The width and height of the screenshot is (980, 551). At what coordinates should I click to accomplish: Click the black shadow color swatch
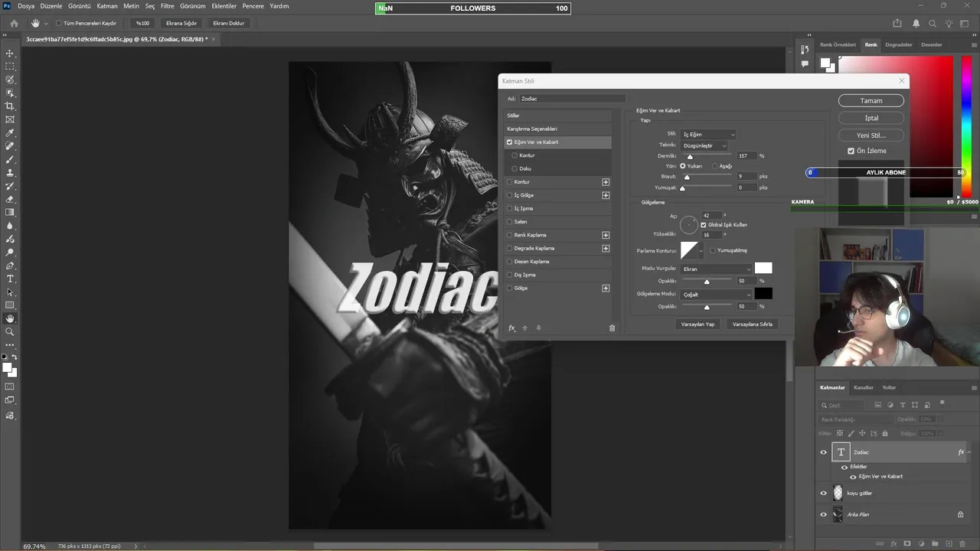pos(763,293)
